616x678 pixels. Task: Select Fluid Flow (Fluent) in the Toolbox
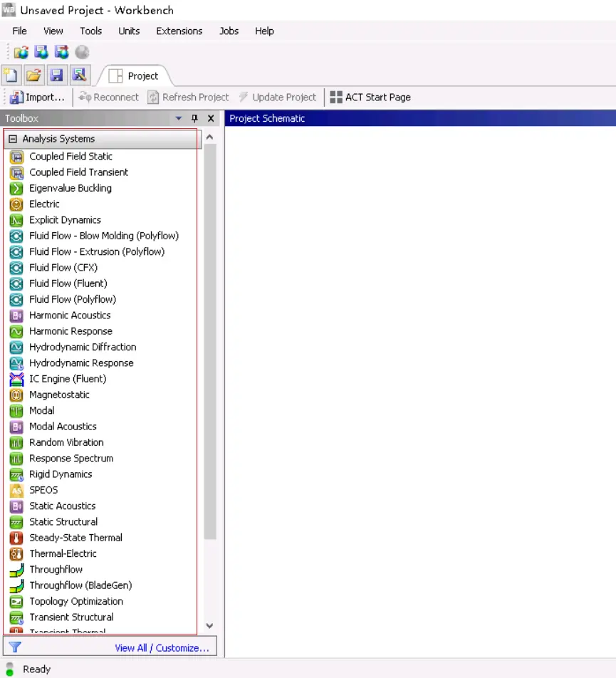tap(68, 283)
